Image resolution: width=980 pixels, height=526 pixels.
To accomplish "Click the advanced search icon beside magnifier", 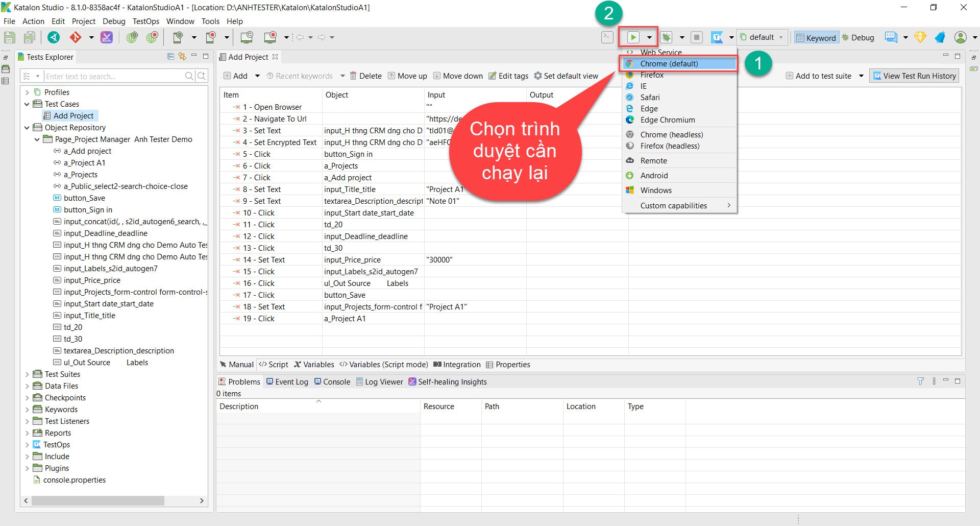I will click(x=202, y=76).
